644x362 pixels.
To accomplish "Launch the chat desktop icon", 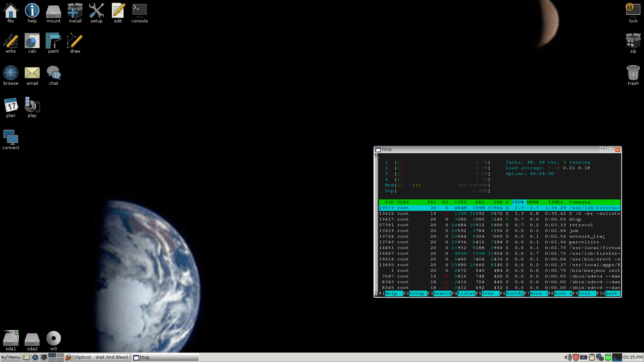I will pyautogui.click(x=54, y=76).
